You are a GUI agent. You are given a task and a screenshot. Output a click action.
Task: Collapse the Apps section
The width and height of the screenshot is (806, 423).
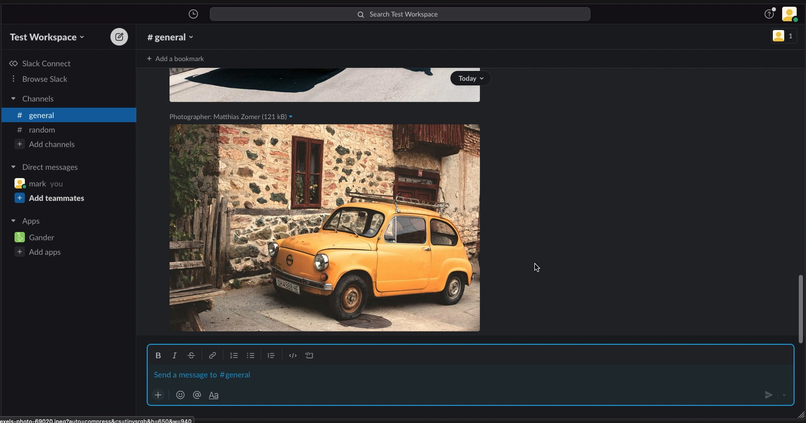(13, 221)
